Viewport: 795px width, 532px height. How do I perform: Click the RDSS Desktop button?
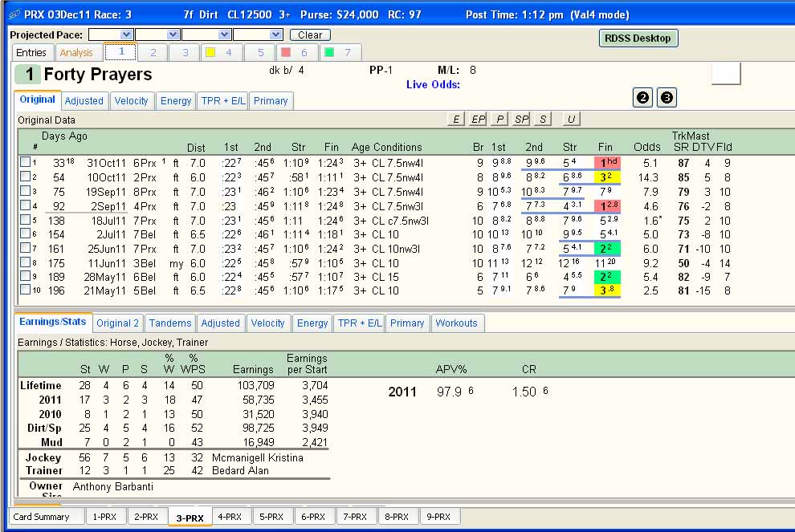(638, 38)
